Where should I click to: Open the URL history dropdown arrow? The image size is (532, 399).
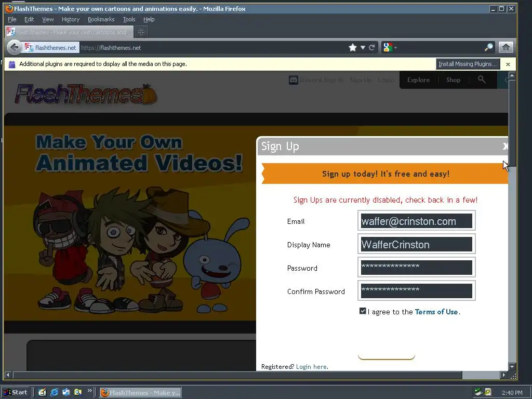[x=363, y=47]
